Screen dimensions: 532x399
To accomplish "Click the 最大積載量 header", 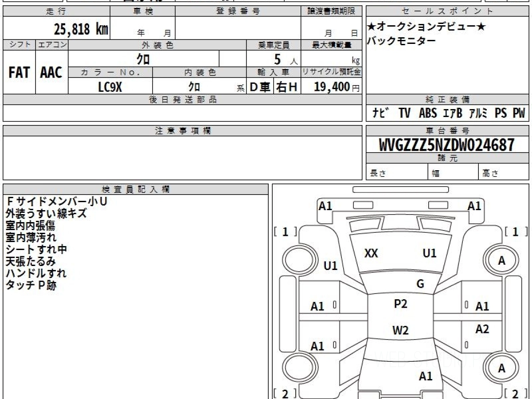I will [x=331, y=45].
